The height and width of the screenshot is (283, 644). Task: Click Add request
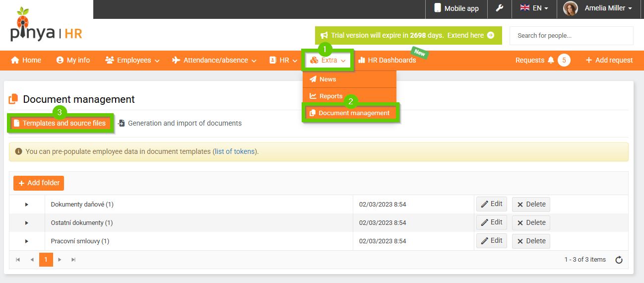609,60
